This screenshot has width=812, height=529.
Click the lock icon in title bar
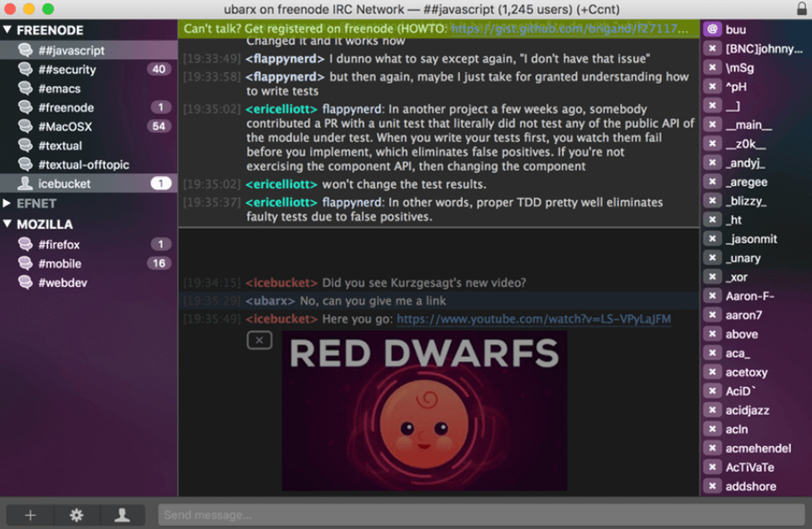pyautogui.click(x=801, y=9)
